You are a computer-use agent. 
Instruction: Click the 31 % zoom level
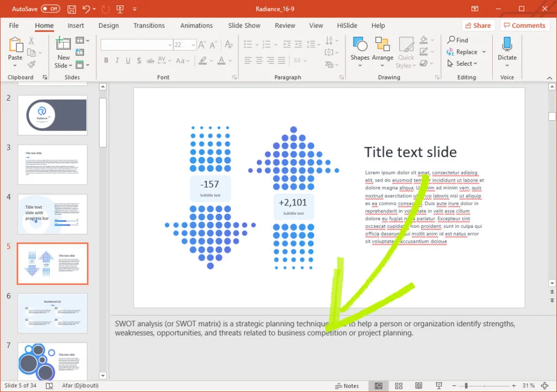click(x=528, y=385)
